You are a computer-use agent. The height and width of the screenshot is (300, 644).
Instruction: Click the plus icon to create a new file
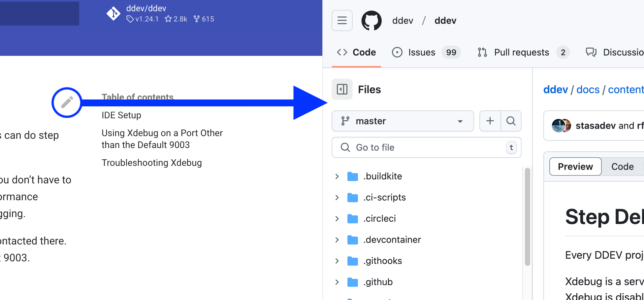490,121
